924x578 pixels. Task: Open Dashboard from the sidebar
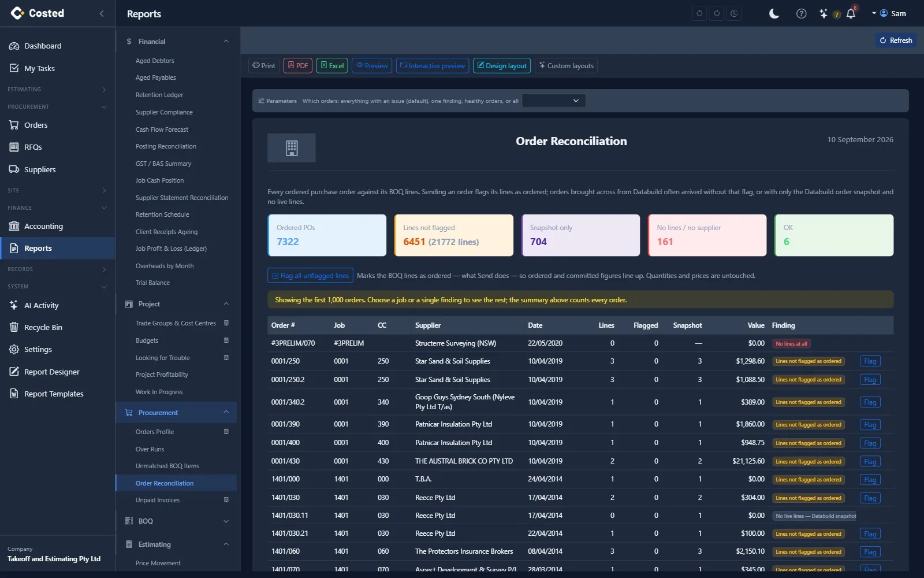pos(58,46)
